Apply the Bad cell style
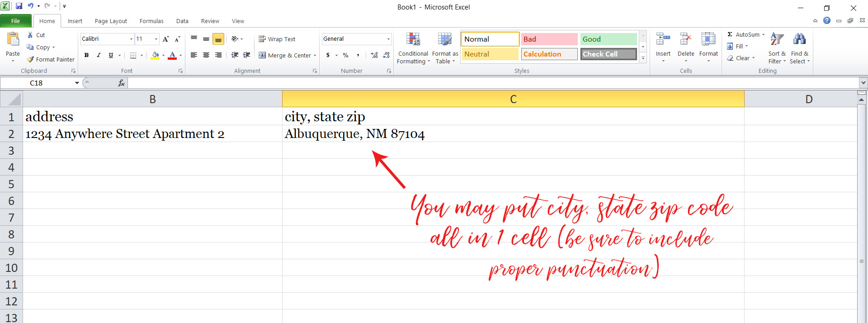868x323 pixels. click(x=549, y=39)
